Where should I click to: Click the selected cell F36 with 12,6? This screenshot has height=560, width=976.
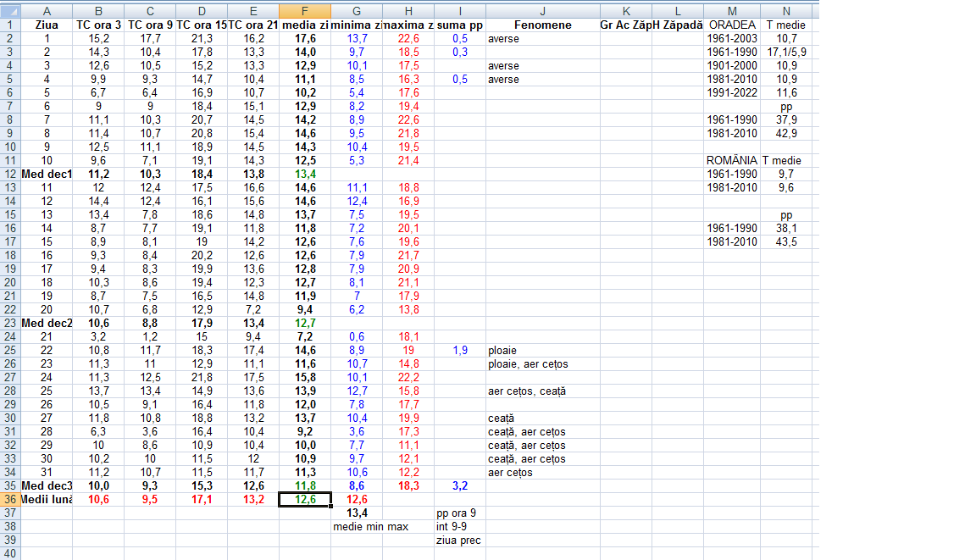coord(305,500)
